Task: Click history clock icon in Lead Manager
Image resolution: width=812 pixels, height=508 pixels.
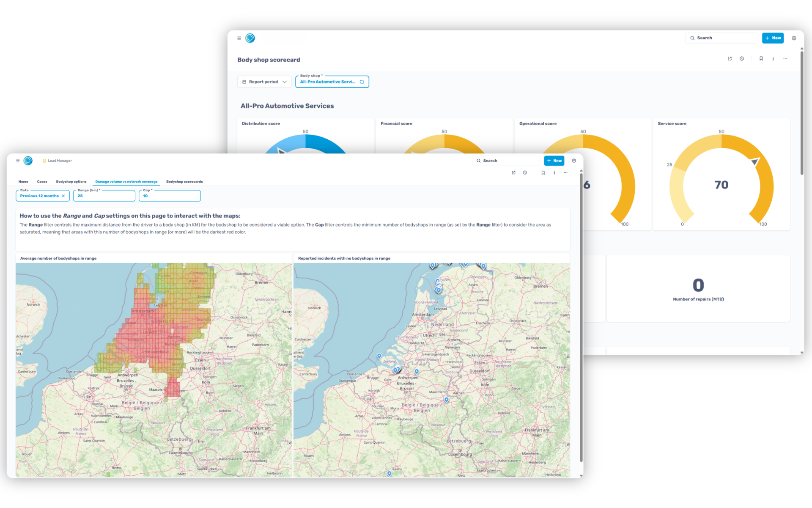Action: (525, 173)
